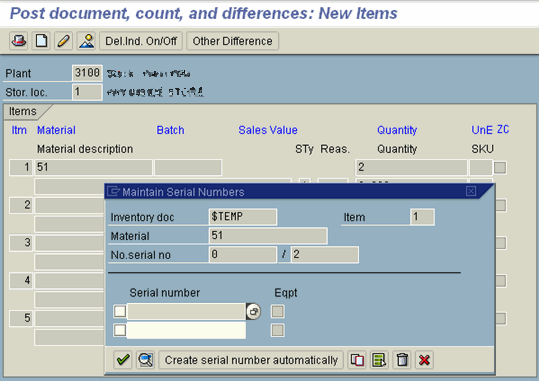
Task: Click the Sales Value column header
Action: (x=268, y=130)
